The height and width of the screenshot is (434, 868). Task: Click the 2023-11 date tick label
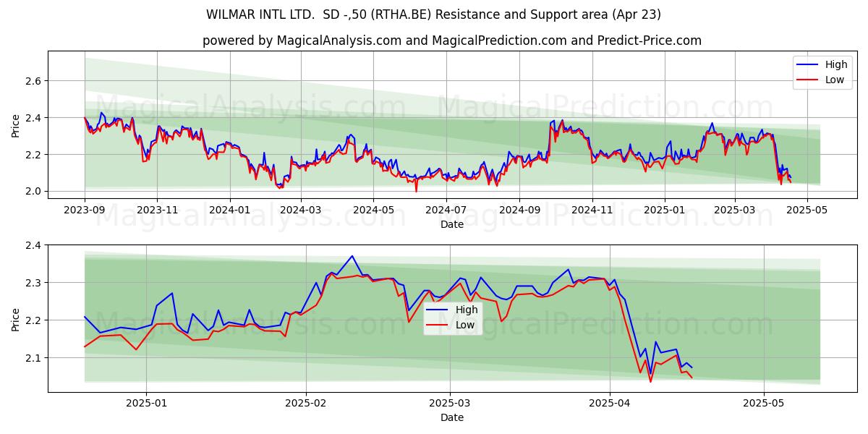pos(157,210)
